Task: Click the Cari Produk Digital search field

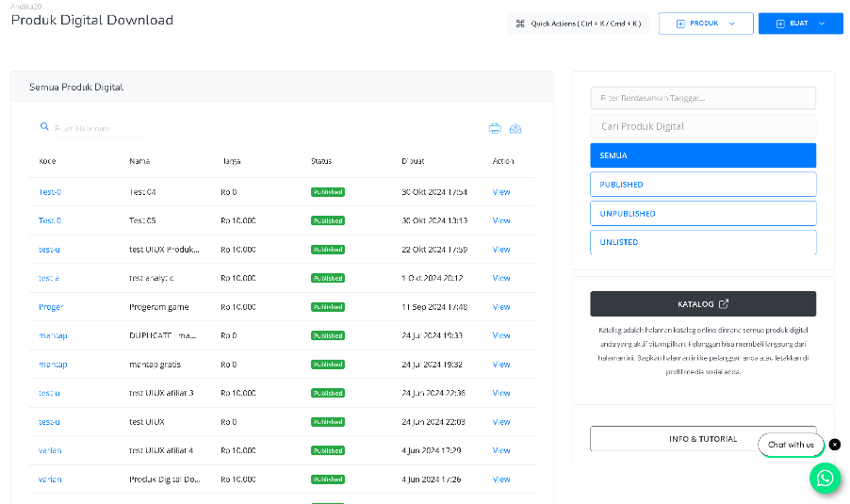Action: coord(703,126)
